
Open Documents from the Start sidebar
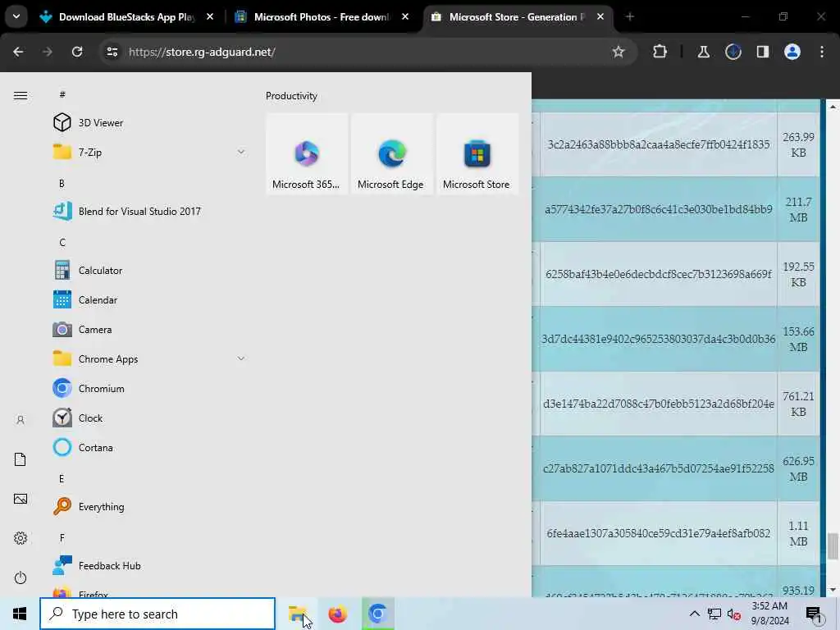[21, 459]
